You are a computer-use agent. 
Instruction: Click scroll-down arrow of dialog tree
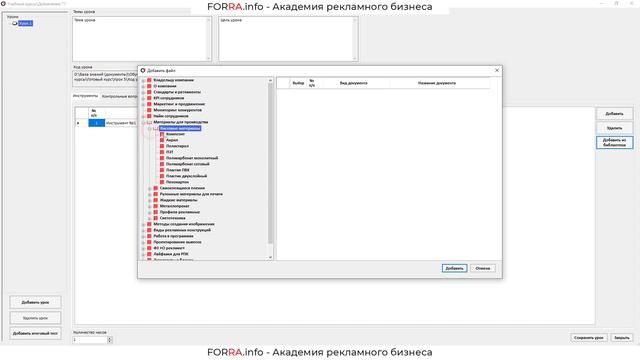point(270,258)
